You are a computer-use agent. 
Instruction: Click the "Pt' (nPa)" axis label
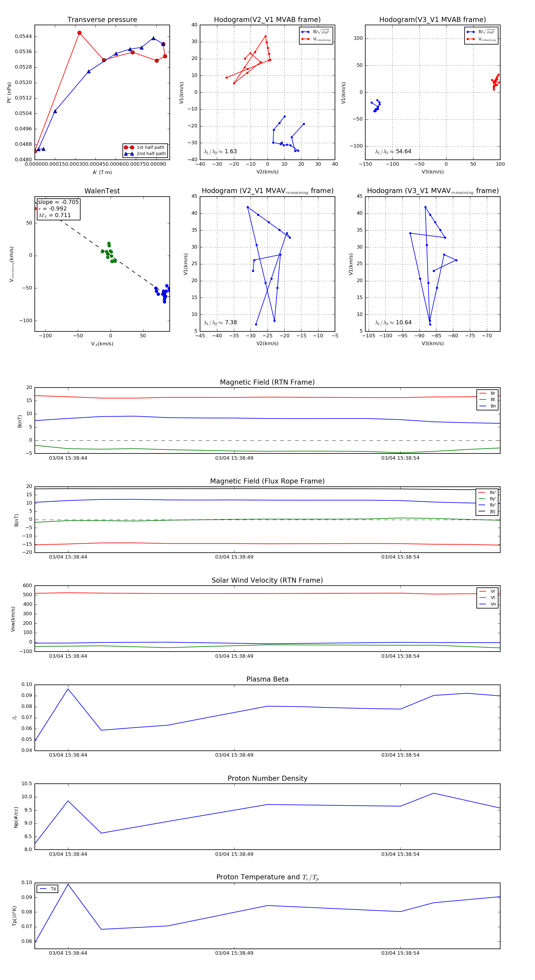[9, 92]
